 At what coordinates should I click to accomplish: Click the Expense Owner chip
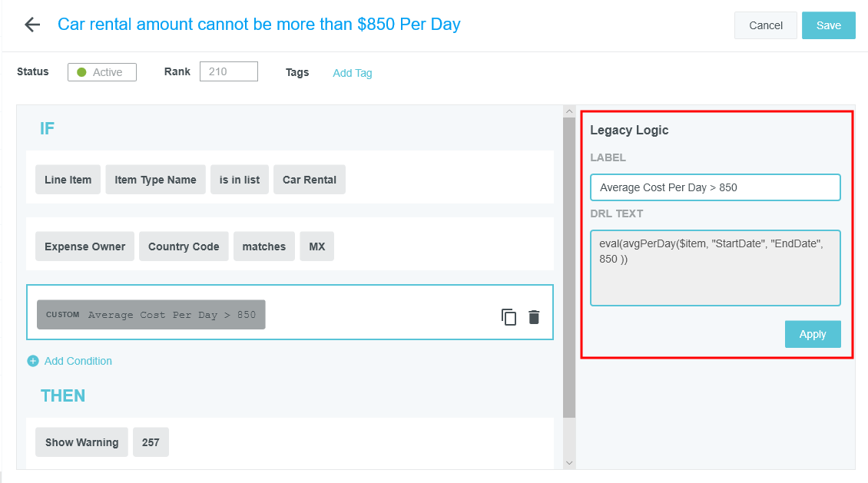click(x=84, y=246)
